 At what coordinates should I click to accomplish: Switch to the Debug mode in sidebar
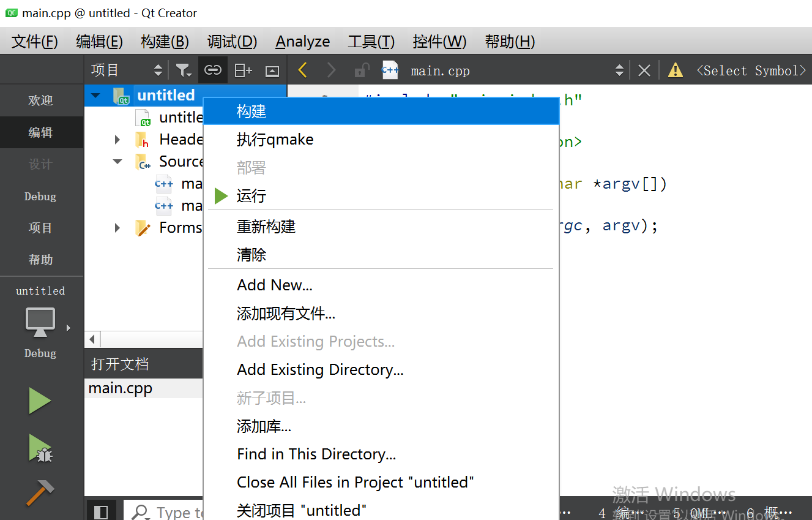(41, 197)
